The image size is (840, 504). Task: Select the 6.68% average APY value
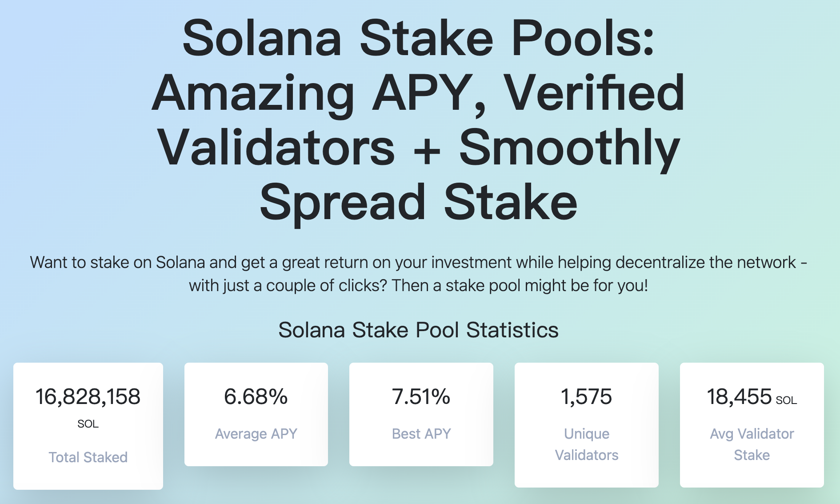[256, 396]
